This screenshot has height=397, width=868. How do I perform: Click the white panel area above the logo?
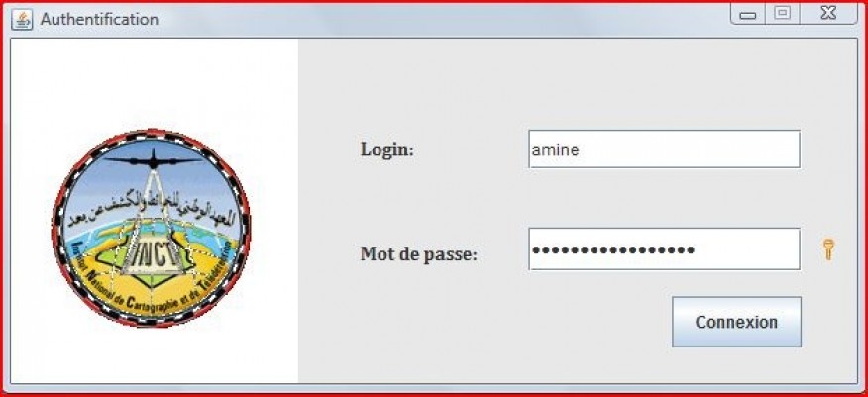(154, 83)
